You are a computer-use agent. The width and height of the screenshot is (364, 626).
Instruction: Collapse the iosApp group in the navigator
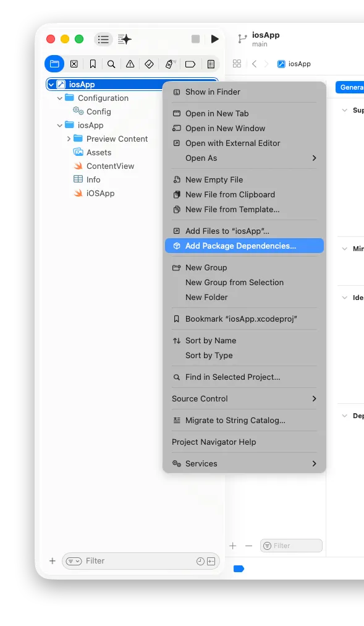pos(59,125)
